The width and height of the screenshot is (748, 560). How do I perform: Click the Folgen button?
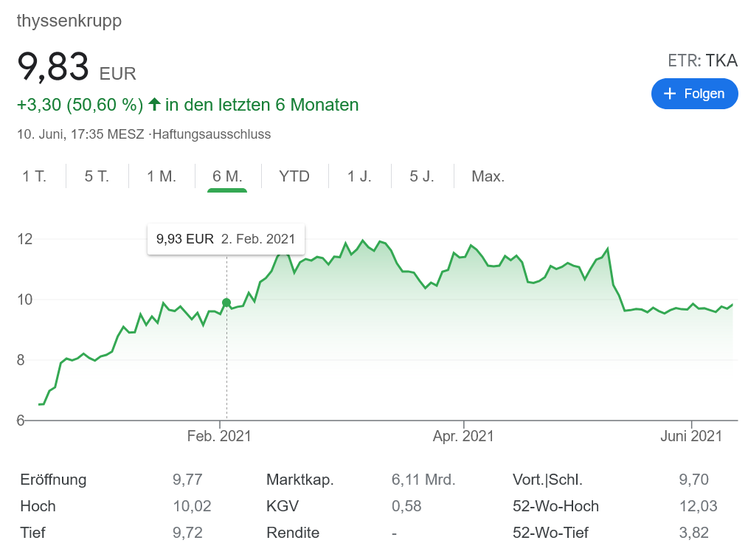694,94
